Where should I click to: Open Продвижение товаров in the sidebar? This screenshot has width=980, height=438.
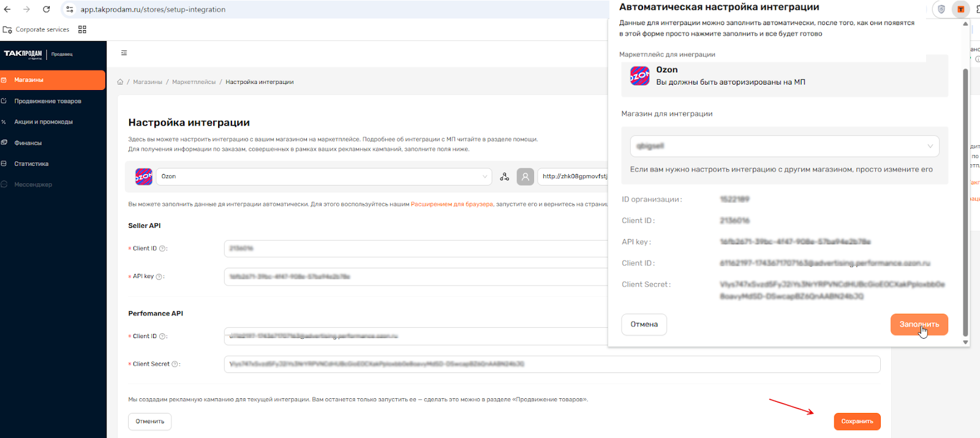click(x=48, y=101)
